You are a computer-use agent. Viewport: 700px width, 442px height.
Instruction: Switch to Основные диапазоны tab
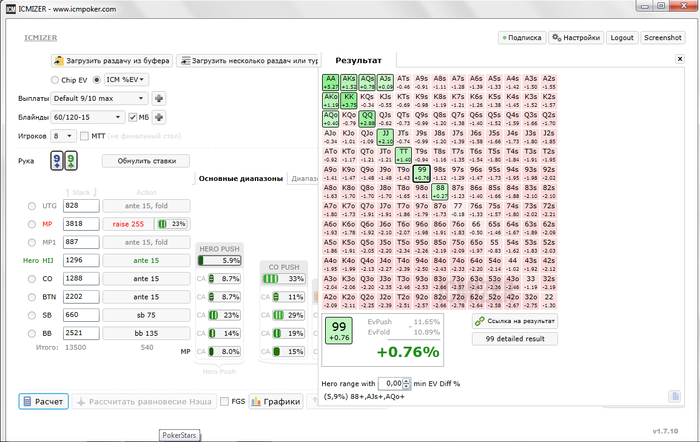tap(241, 179)
